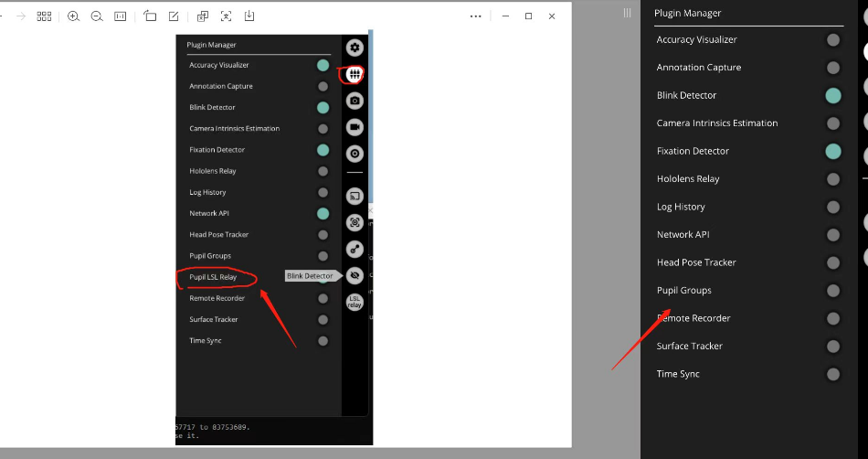Enable Time Sync in right Plugin Manager panel
This screenshot has width=868, height=459.
832,374
